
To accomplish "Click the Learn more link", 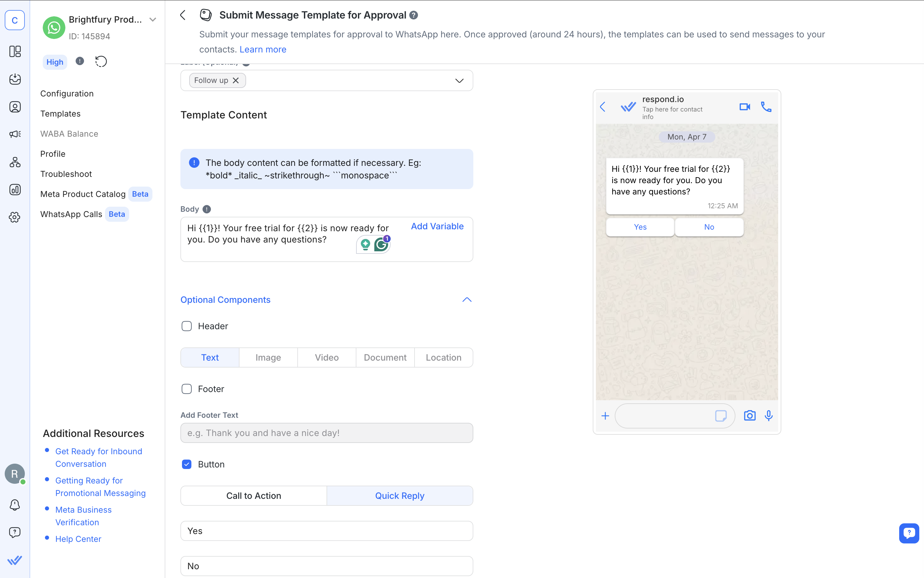I will pyautogui.click(x=263, y=49).
